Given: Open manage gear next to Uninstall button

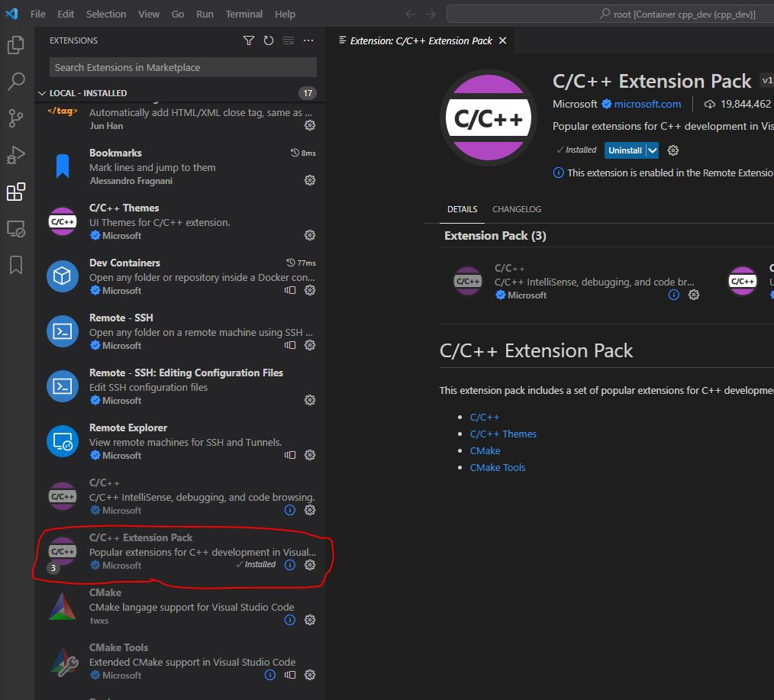Looking at the screenshot, I should (672, 150).
